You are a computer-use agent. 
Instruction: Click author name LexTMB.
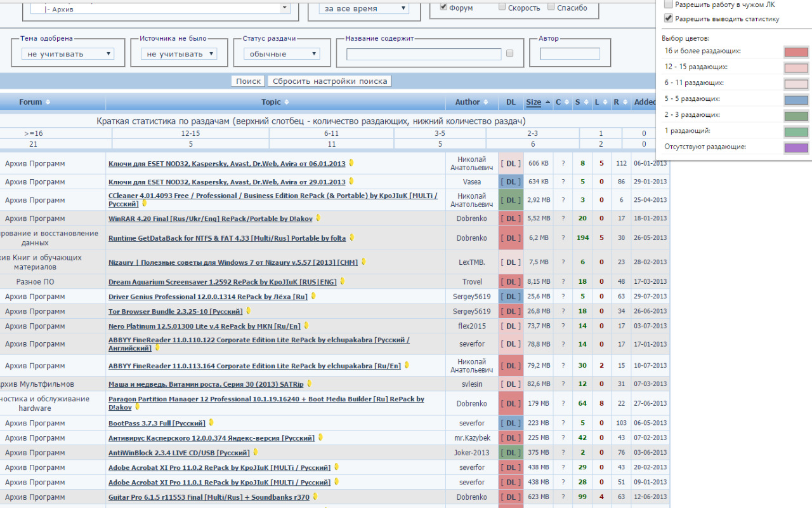(472, 262)
